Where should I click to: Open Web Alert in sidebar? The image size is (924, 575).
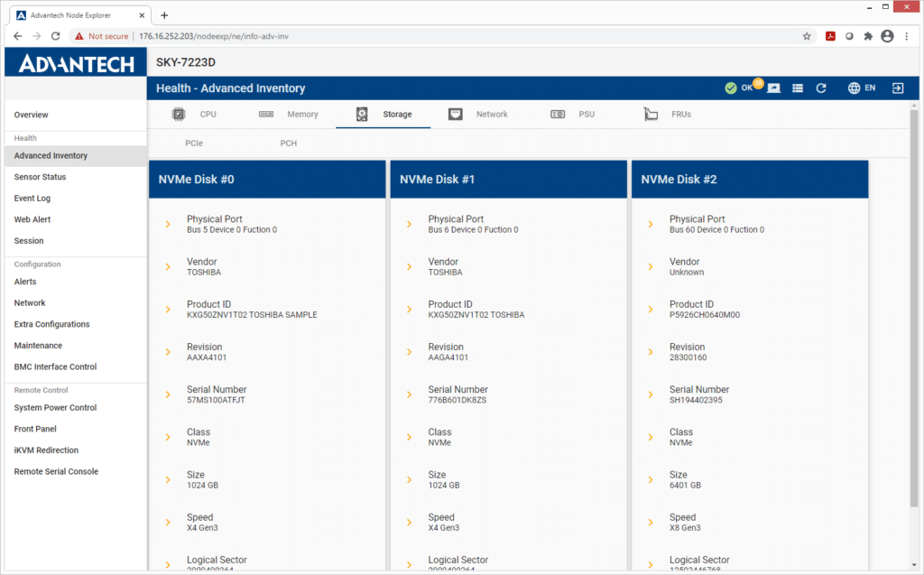32,219
